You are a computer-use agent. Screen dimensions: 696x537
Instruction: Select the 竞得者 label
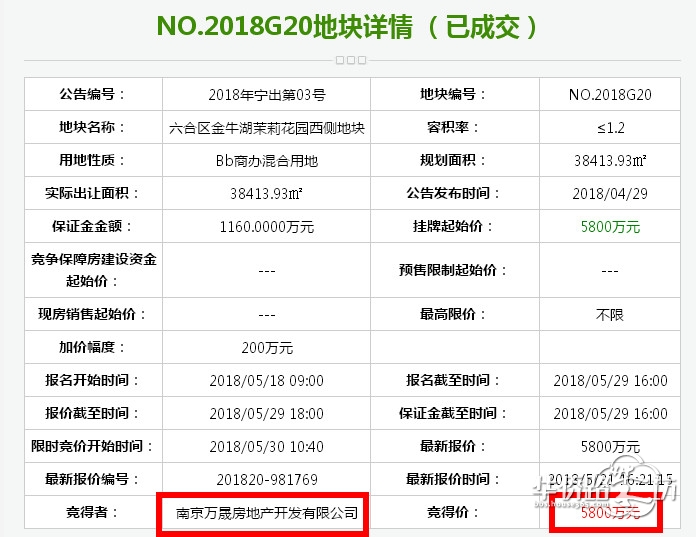(93, 512)
